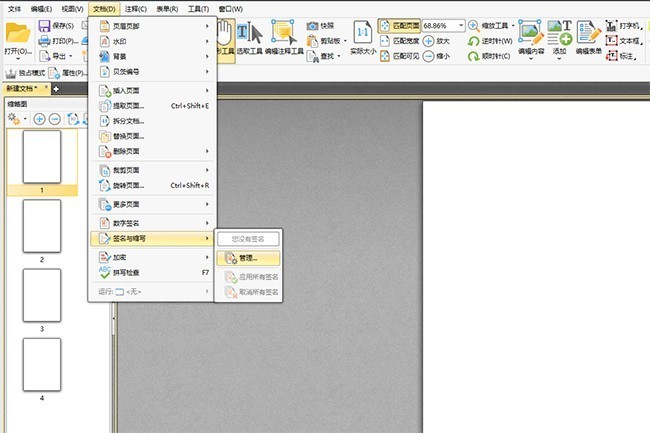Open the 编辑(E) menu

tap(41, 9)
